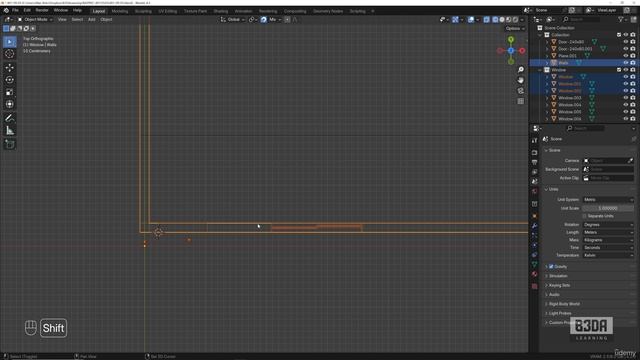Toggle Window collection exclude checkbox
Screen dimensions: 640x360
coord(619,70)
